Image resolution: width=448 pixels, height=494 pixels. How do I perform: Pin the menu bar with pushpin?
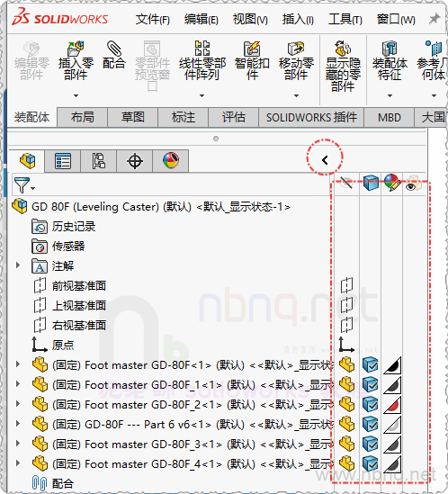[x=435, y=19]
